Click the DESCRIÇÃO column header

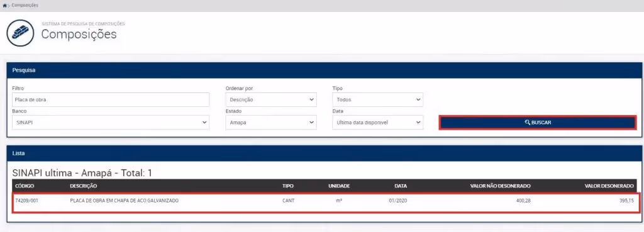(x=84, y=186)
